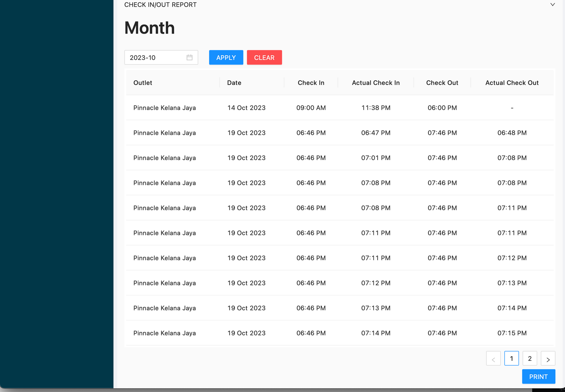Click the Actual Check In column header

point(376,83)
